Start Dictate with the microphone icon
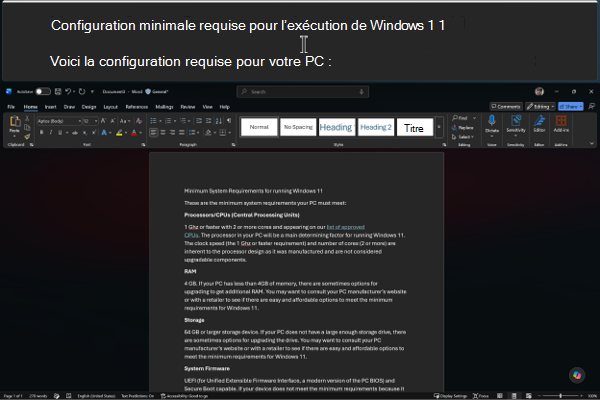600x400 pixels. point(492,121)
